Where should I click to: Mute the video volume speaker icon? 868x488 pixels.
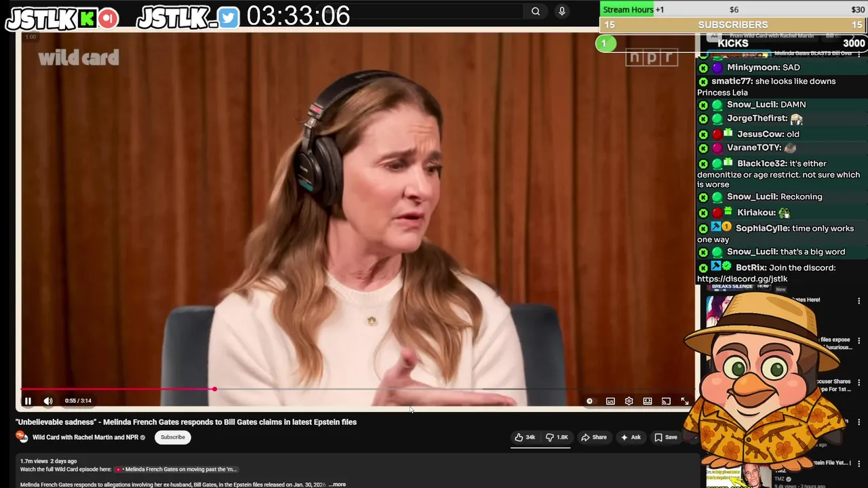pyautogui.click(x=48, y=401)
